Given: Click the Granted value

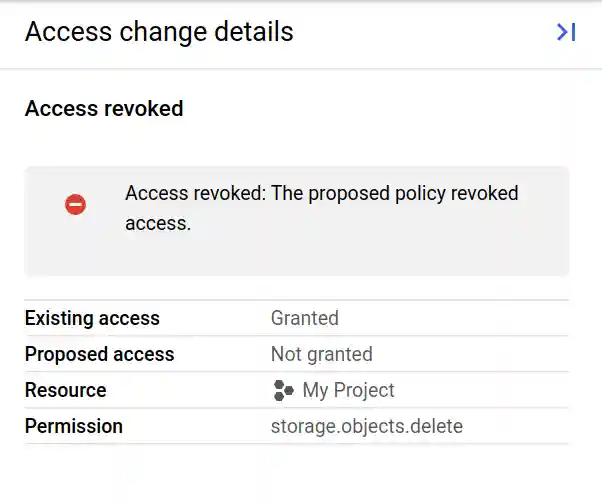Looking at the screenshot, I should [304, 319].
